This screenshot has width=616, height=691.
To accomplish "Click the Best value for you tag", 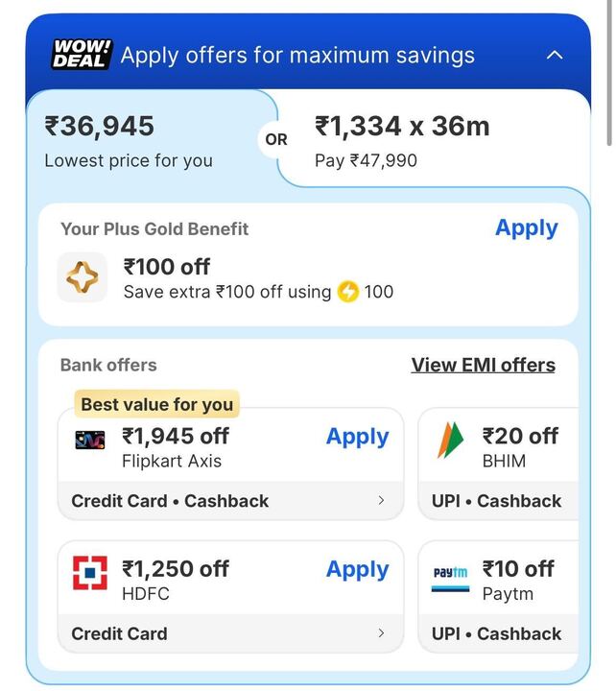I will coord(156,404).
